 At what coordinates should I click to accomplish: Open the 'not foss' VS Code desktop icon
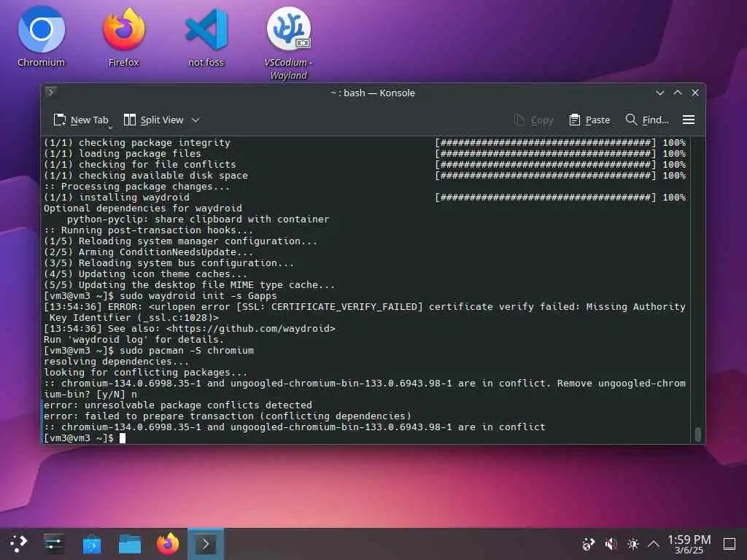206,37
